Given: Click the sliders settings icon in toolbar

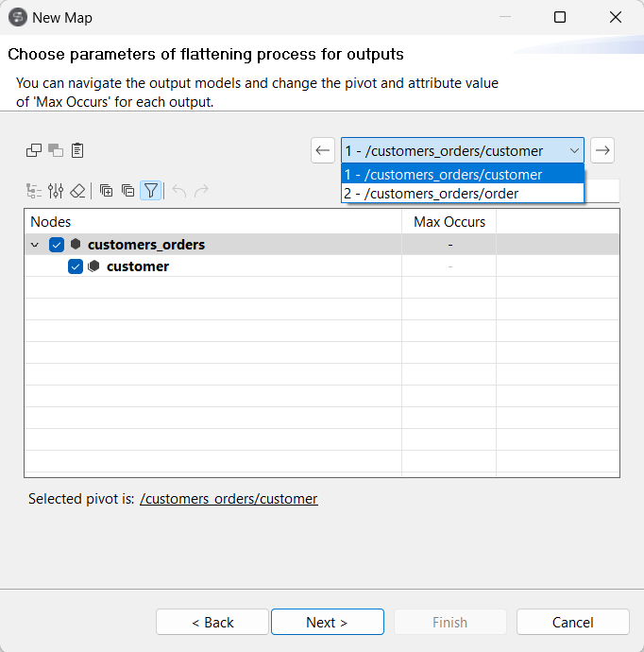Looking at the screenshot, I should [x=56, y=191].
